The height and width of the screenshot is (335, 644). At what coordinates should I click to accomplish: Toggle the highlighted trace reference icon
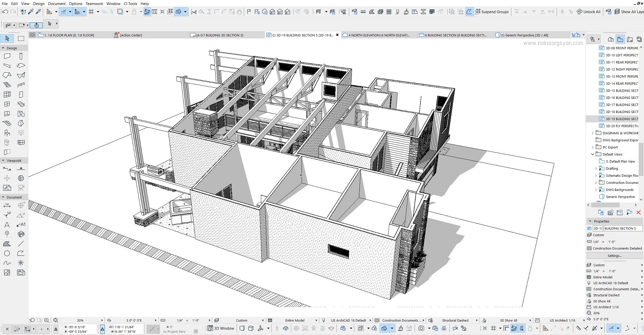(147, 12)
